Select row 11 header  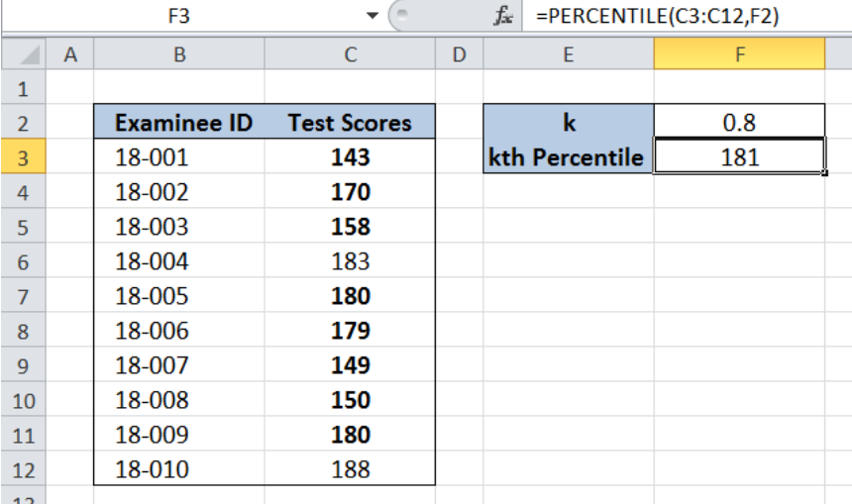(x=24, y=435)
